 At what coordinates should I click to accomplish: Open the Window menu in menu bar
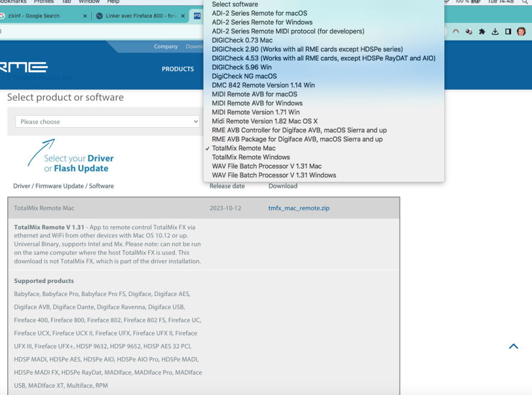coord(89,2)
